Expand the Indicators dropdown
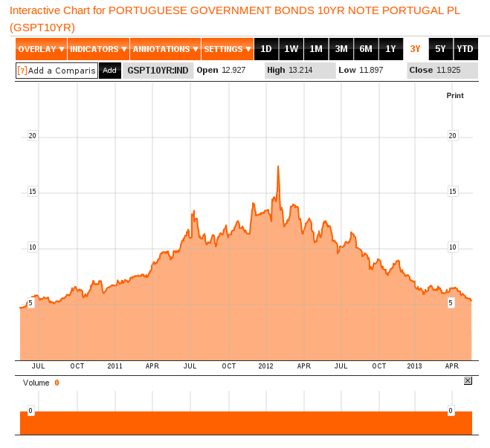The width and height of the screenshot is (490, 448). tap(98, 49)
